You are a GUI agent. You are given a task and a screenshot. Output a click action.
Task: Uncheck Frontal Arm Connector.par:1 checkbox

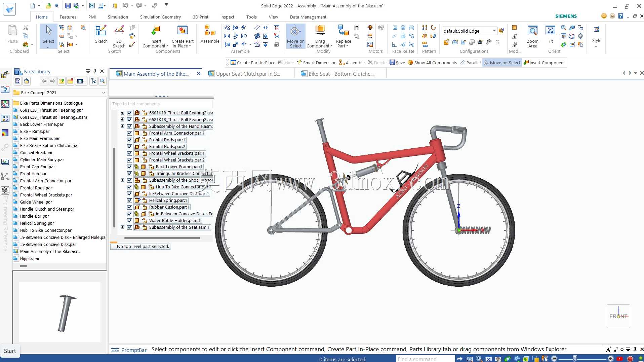(129, 133)
